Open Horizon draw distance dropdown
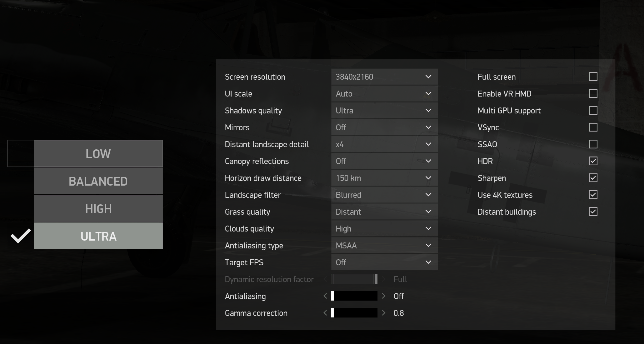Viewport: 644px width, 344px height. click(384, 178)
